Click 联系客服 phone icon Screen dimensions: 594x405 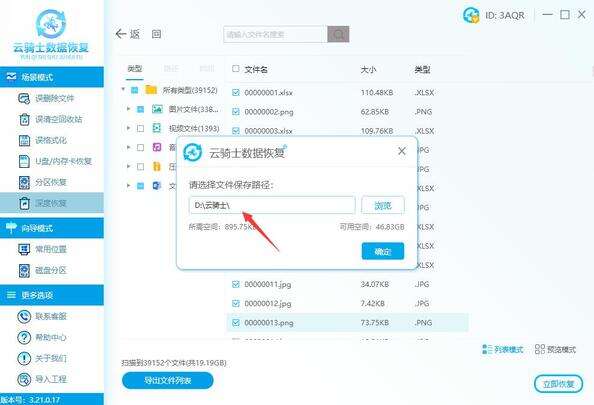pyautogui.click(x=24, y=316)
